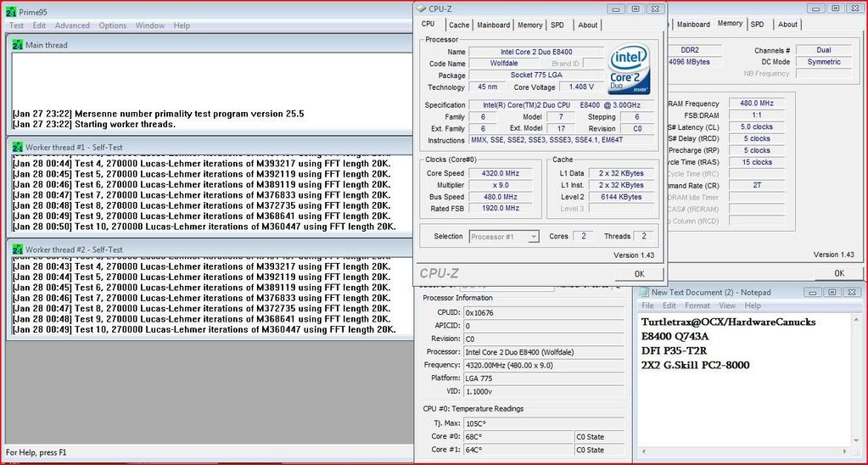Viewport: 868px width, 465px height.
Task: Click the Main thread window icon
Action: click(x=18, y=45)
